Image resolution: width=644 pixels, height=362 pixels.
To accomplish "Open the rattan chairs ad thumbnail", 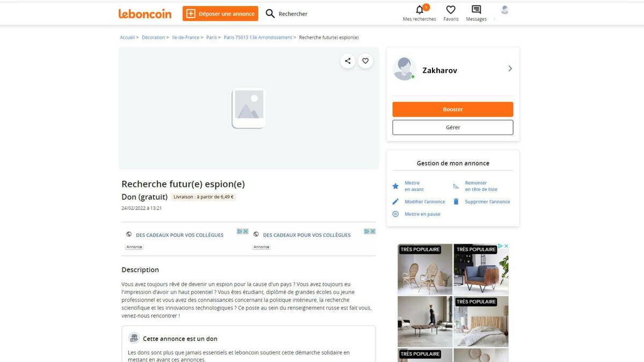I will click(425, 269).
